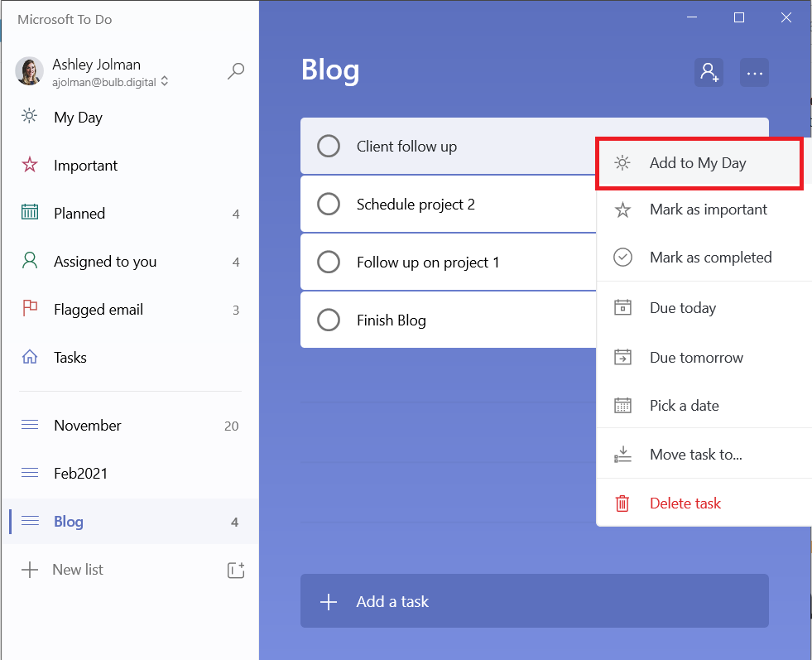Open list options via the ellipsis icon
This screenshot has height=660, width=812.
(754, 73)
